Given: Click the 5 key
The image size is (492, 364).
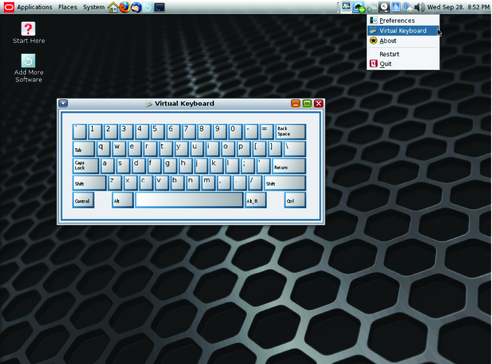Looking at the screenshot, I should [157, 132].
